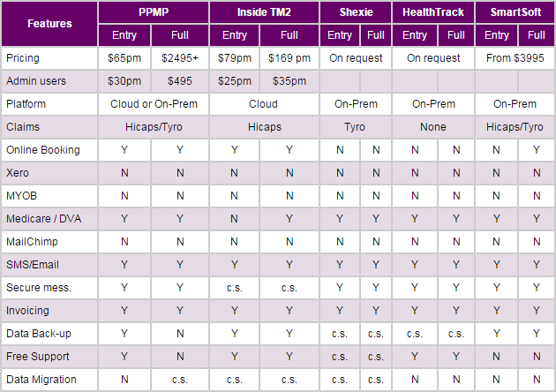
Task: Click Data Back-up N under PPMP Full
Action: coord(180,334)
